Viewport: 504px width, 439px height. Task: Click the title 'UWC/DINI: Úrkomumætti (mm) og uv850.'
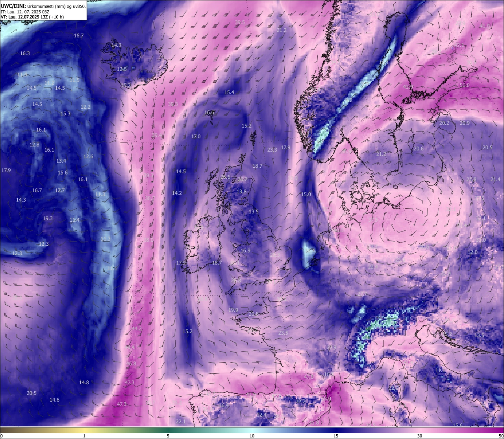coord(43,6)
